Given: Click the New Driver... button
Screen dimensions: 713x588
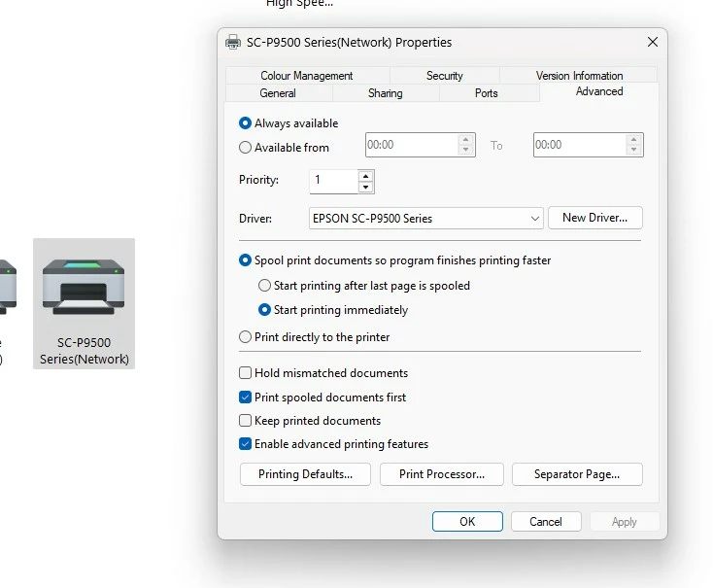Looking at the screenshot, I should [595, 218].
